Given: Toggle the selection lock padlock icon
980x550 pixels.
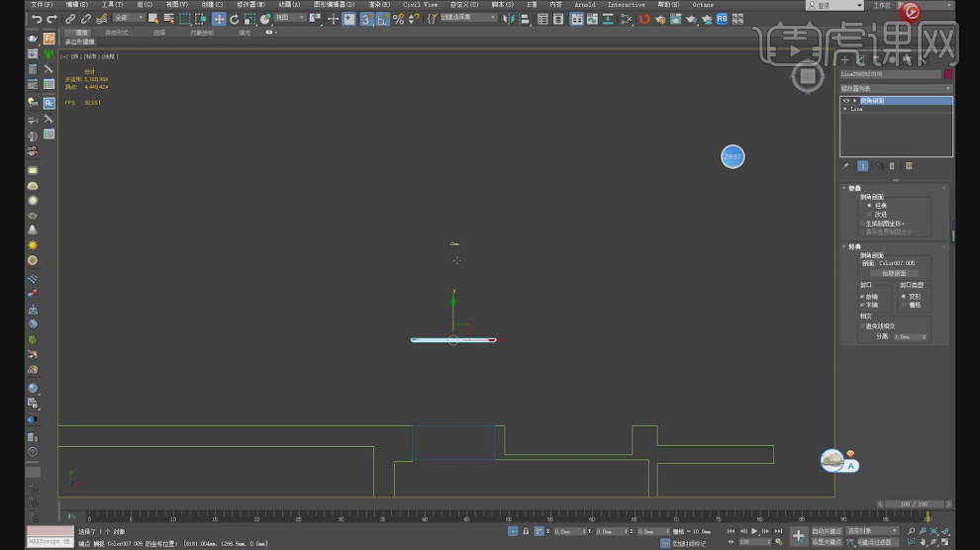Looking at the screenshot, I should point(525,531).
